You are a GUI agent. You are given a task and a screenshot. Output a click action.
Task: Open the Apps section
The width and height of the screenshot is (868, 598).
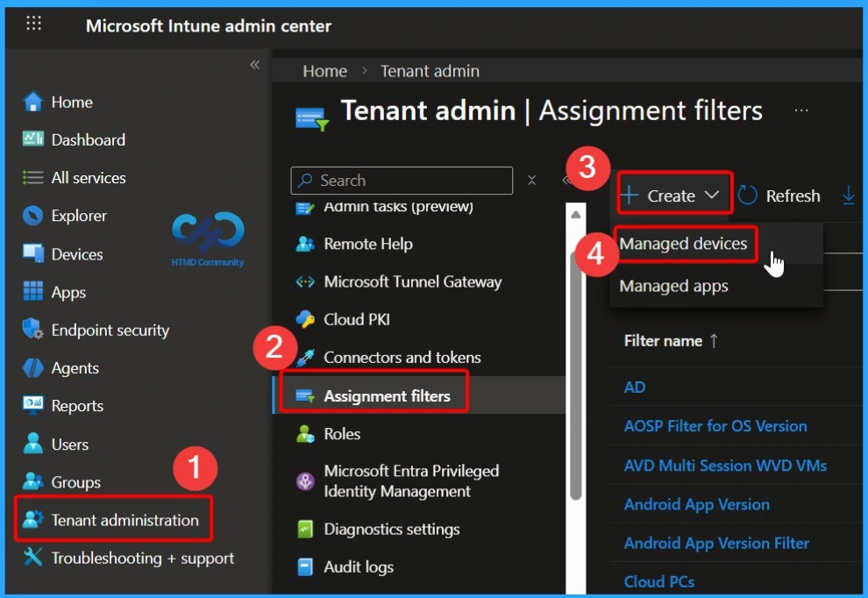67,291
